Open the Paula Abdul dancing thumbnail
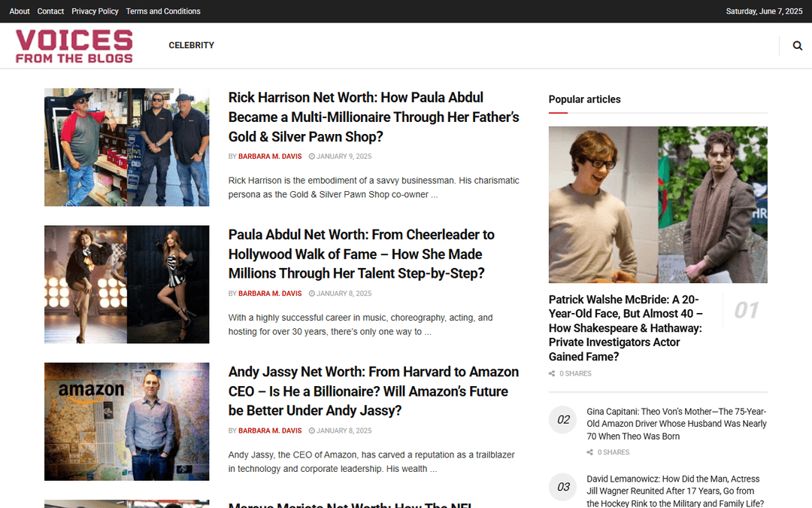 pos(127,284)
